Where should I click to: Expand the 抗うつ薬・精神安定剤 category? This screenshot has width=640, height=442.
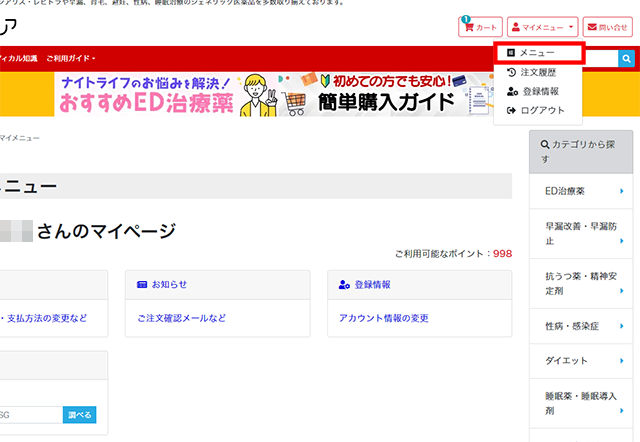tap(581, 284)
